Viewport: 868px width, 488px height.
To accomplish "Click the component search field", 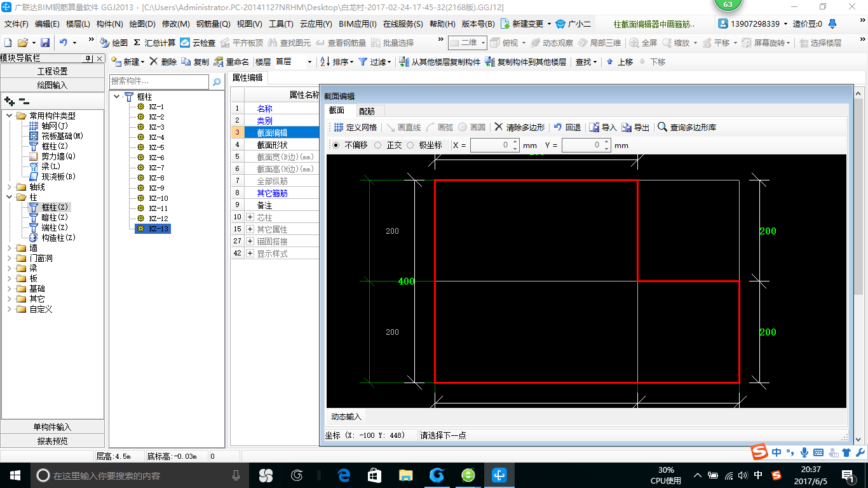I will (159, 81).
